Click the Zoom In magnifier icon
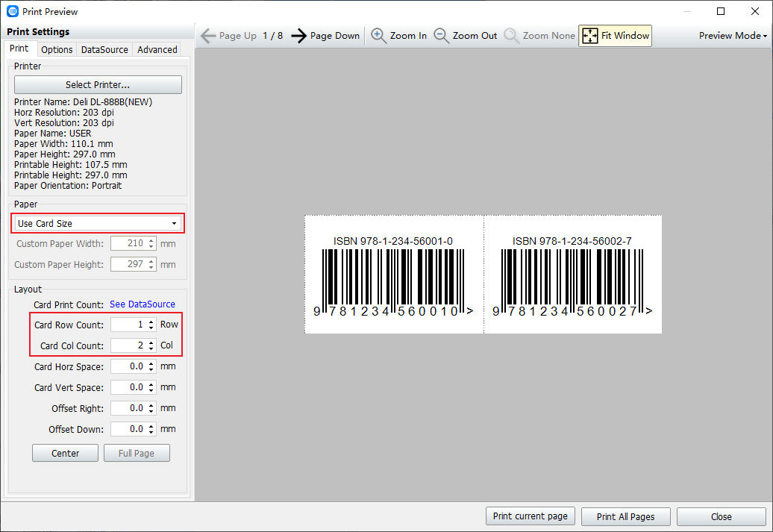773x532 pixels. click(x=378, y=36)
